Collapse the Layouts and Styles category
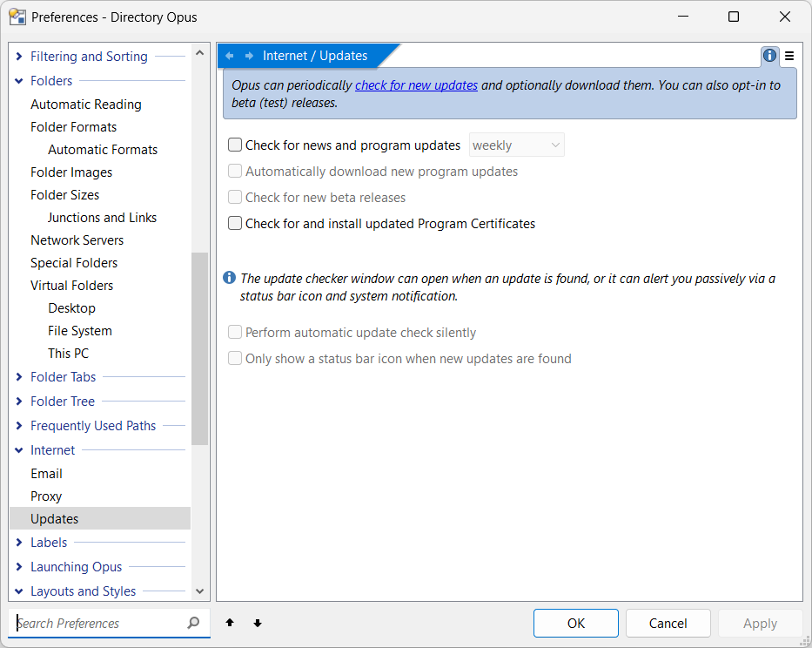Viewport: 812px width, 648px height. tap(19, 591)
